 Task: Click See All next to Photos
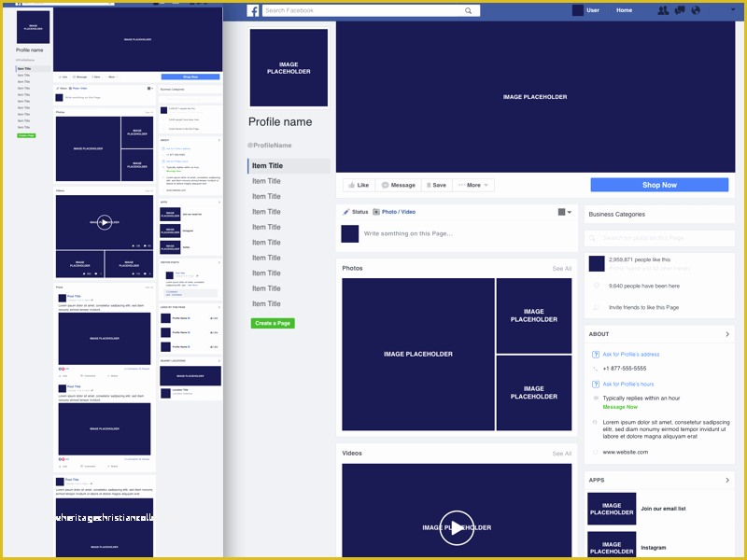coord(562,269)
